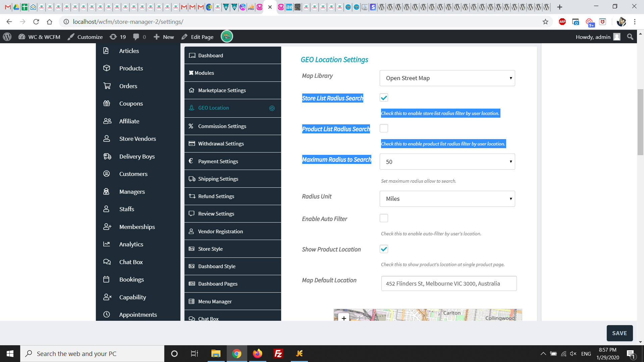644x362 pixels.
Task: Open the Coupons gift icon
Action: tap(107, 103)
